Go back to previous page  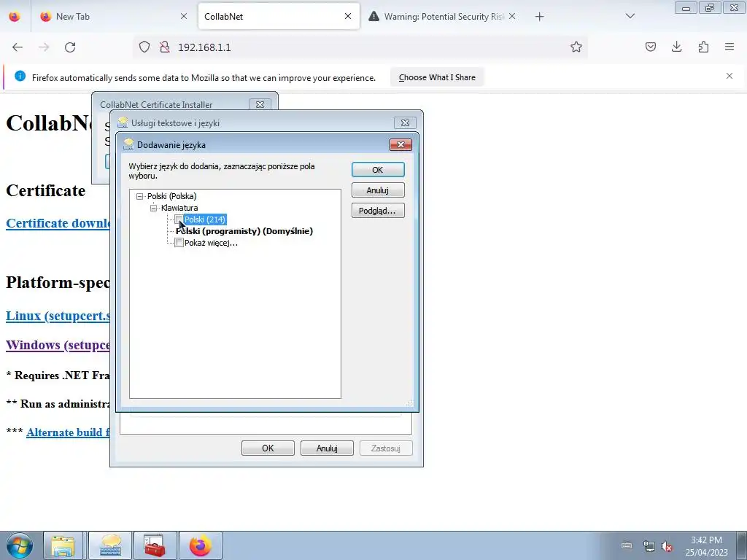tap(18, 47)
